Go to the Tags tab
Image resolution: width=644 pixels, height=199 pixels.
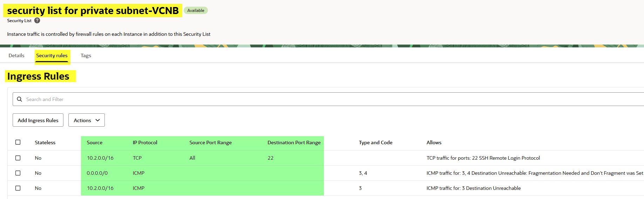coord(86,55)
